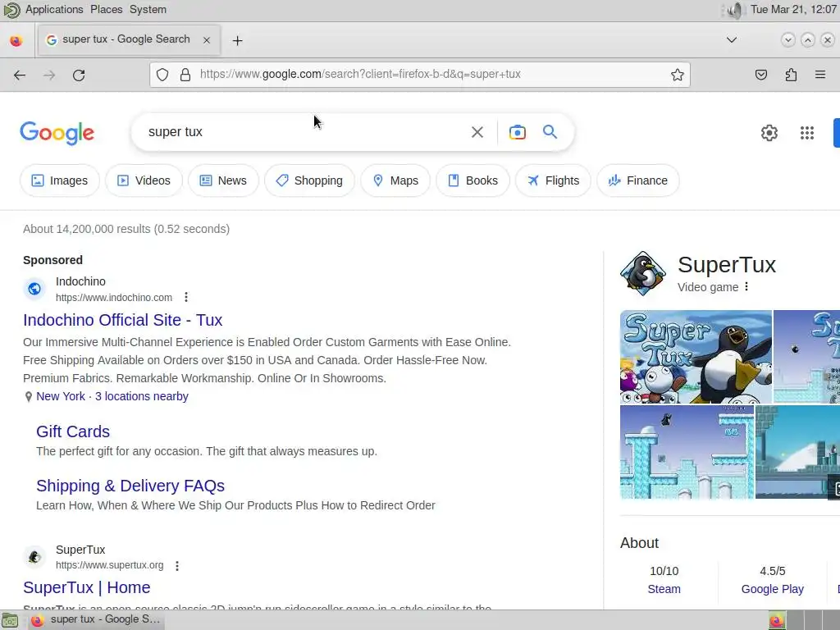Open the Places menu

tap(106, 10)
